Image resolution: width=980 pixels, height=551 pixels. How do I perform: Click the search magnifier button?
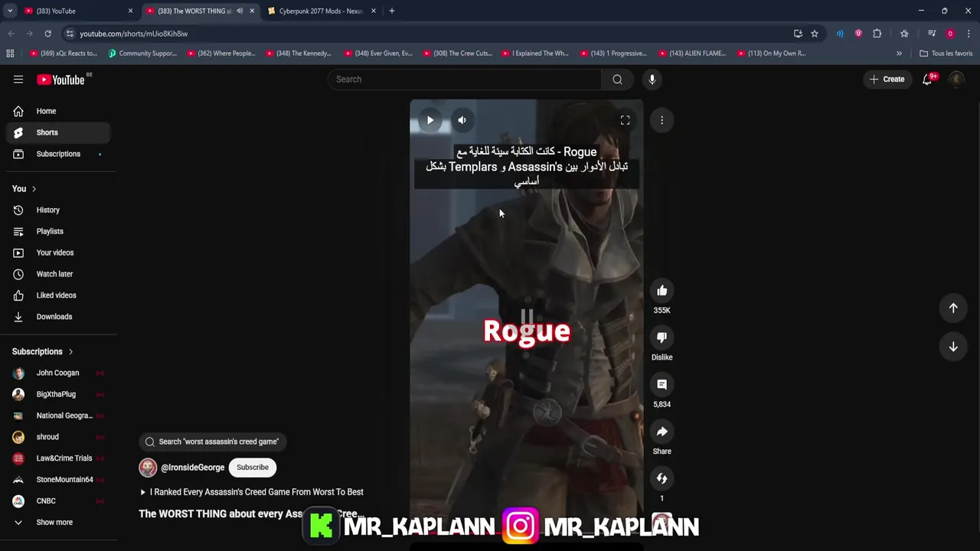pos(617,80)
